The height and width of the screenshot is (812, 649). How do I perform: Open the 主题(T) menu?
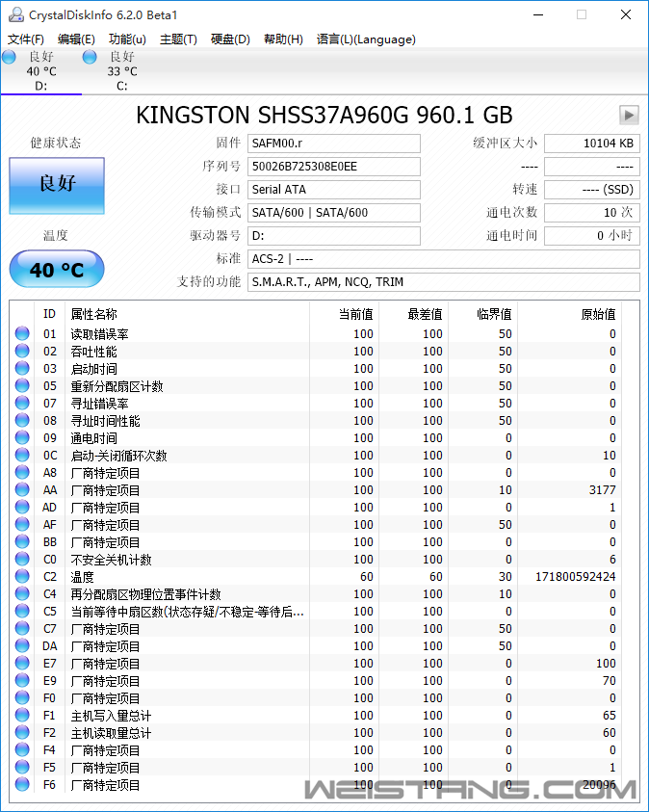[x=178, y=39]
